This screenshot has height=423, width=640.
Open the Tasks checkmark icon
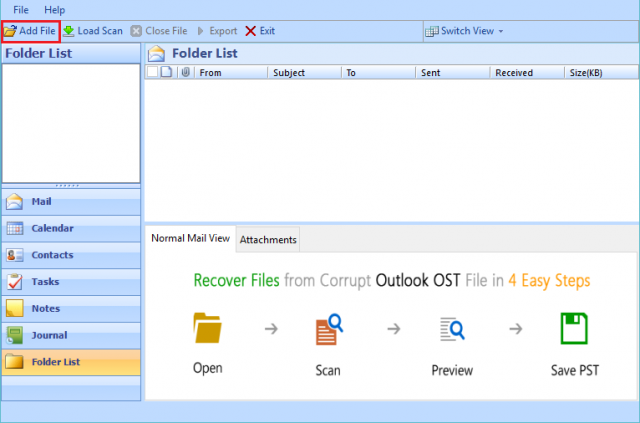(15, 282)
